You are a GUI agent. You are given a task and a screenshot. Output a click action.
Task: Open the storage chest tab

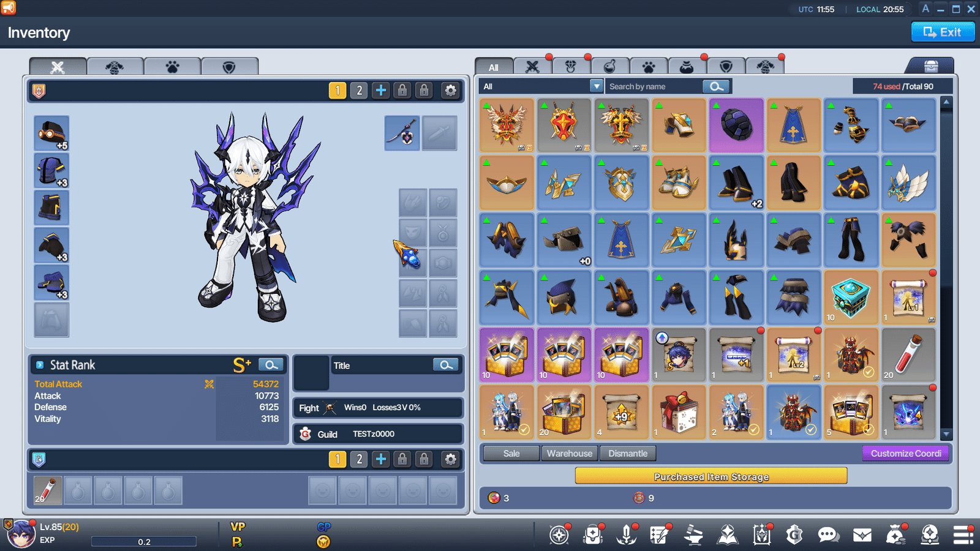[931, 66]
